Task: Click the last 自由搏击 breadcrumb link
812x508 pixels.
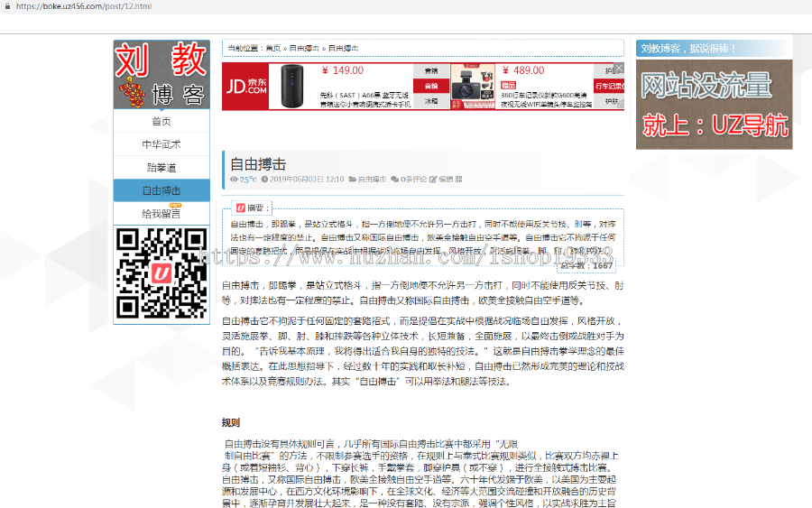Action: [344, 48]
